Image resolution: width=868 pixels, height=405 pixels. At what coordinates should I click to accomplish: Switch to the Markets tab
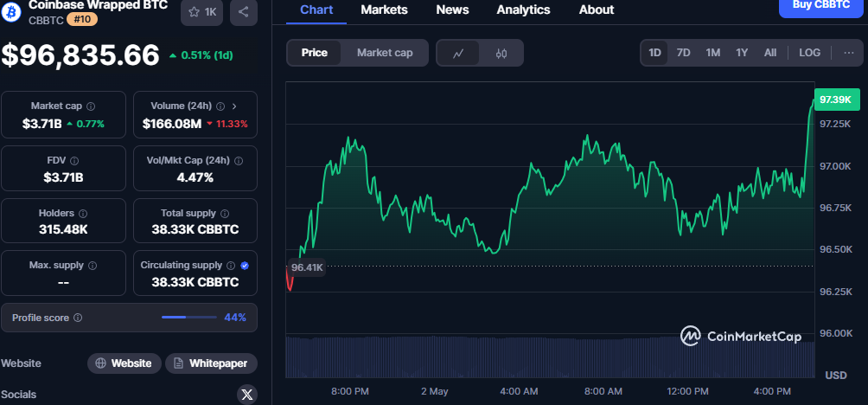pos(384,10)
